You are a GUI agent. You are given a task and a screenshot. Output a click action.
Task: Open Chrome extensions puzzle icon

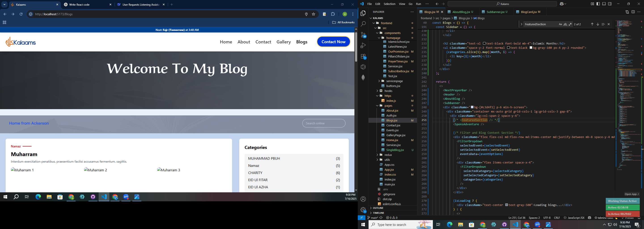pyautogui.click(x=333, y=14)
